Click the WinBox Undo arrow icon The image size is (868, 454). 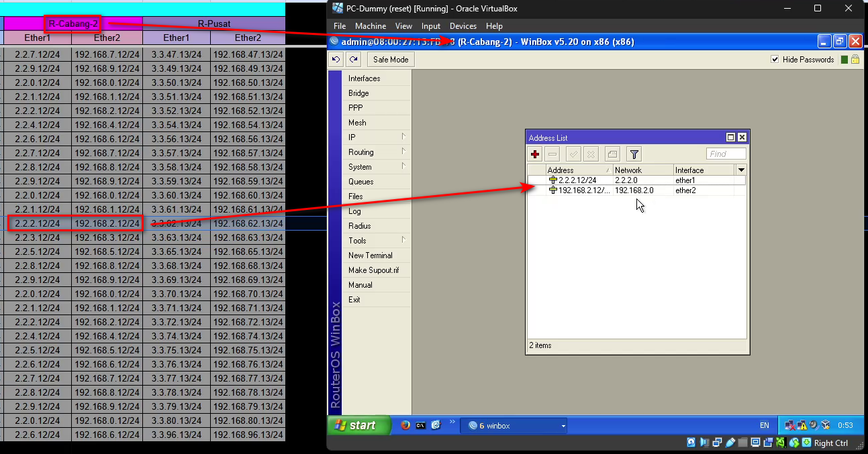point(337,60)
